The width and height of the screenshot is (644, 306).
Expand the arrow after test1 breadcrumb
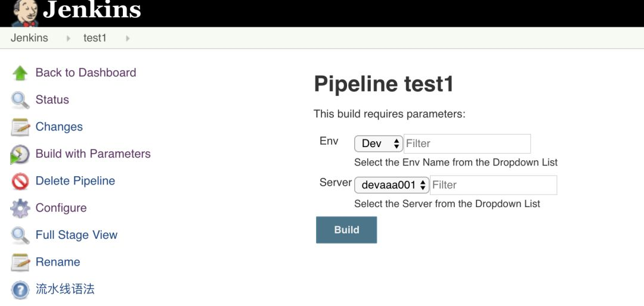[x=128, y=38]
